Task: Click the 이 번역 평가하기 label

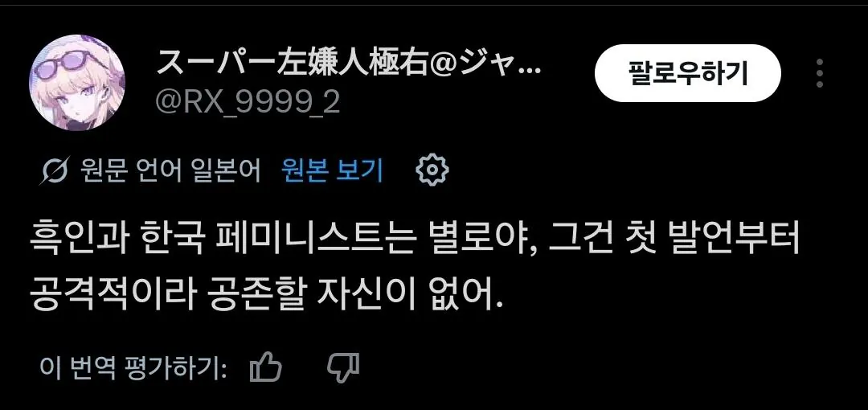Action: [x=133, y=367]
